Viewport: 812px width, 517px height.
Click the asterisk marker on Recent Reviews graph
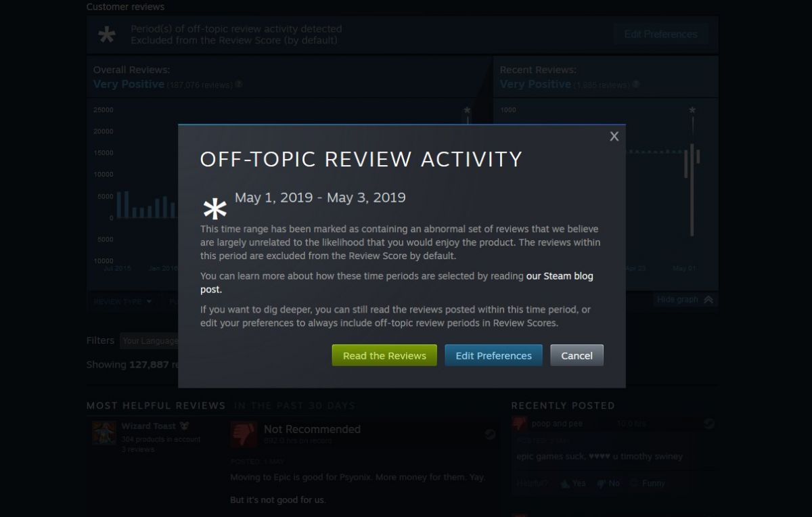[692, 110]
